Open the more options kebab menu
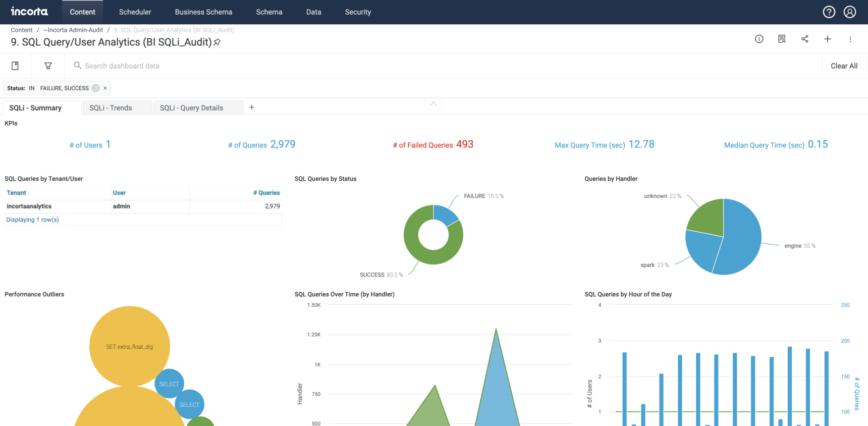Screen dimensions: 868x426 pyautogui.click(x=850, y=39)
